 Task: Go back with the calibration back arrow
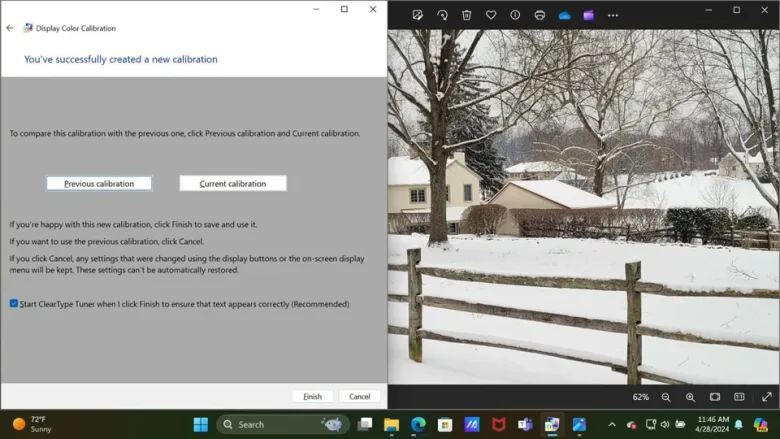click(10, 28)
